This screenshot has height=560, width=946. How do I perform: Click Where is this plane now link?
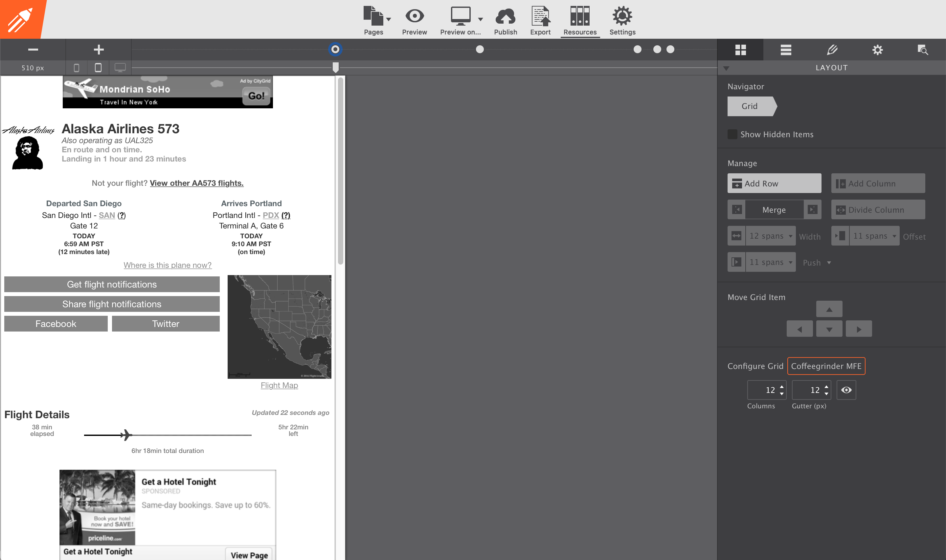(168, 265)
